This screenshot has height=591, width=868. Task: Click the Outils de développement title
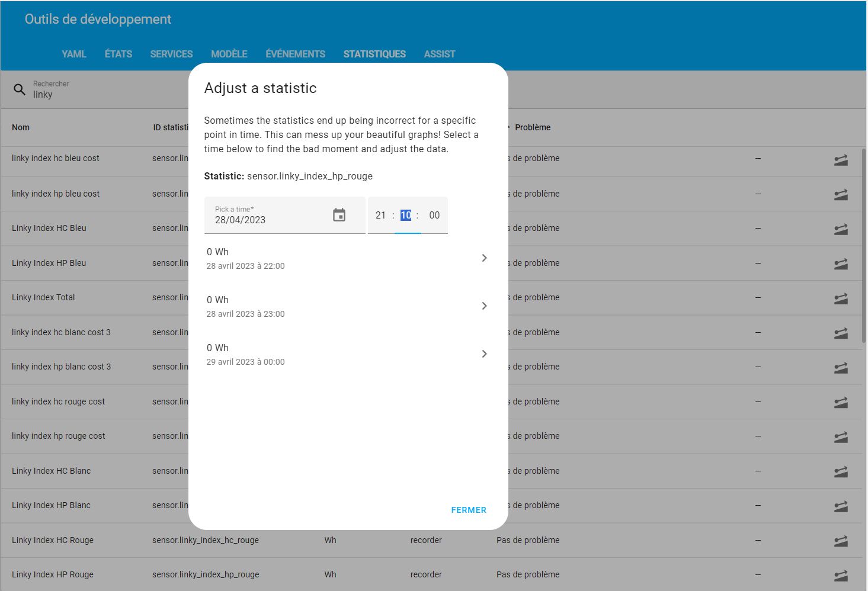[98, 19]
